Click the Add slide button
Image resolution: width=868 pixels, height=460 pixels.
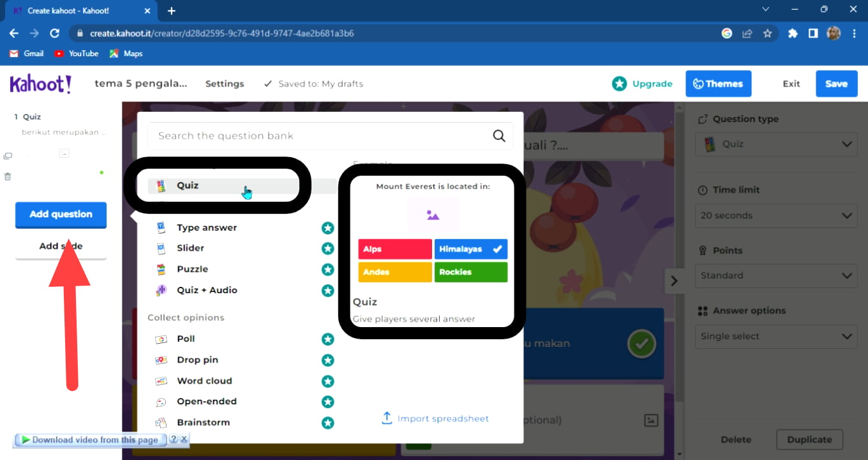pos(61,246)
